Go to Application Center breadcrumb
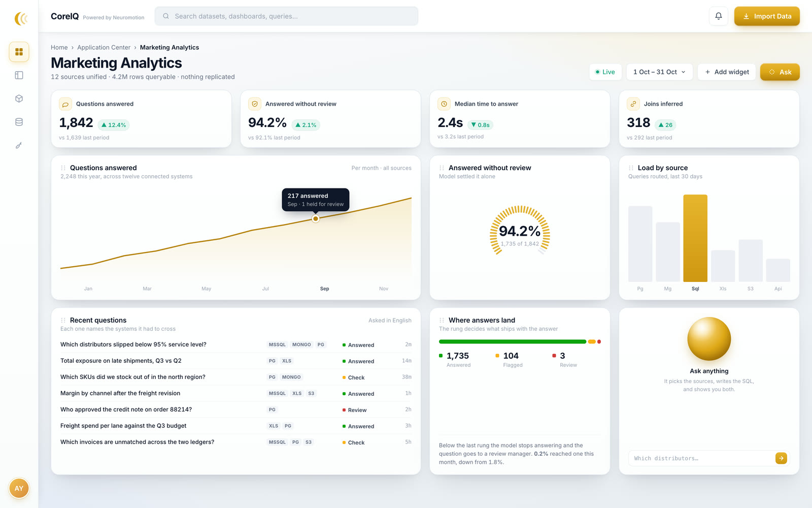The image size is (812, 508). [x=104, y=47]
